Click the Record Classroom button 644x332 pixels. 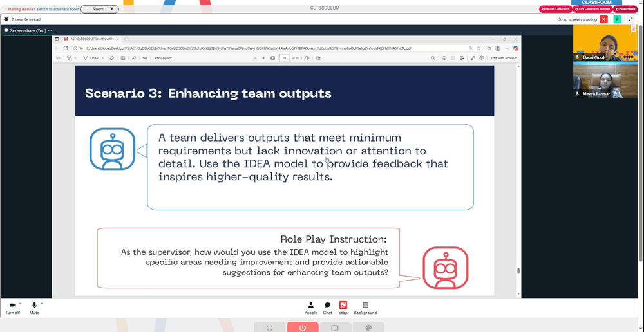click(556, 9)
